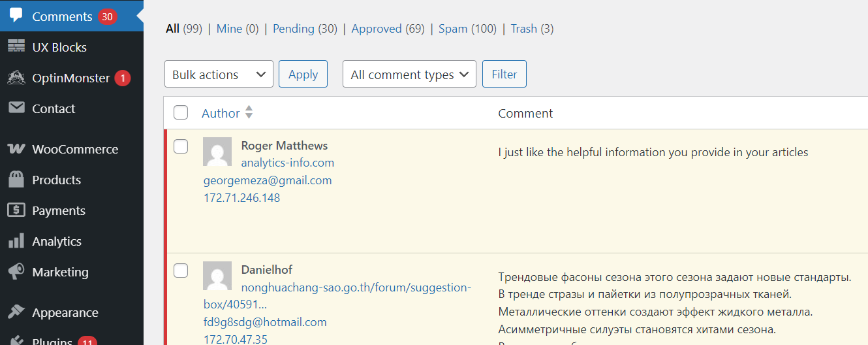Click the UX Blocks brick icon

(x=16, y=46)
